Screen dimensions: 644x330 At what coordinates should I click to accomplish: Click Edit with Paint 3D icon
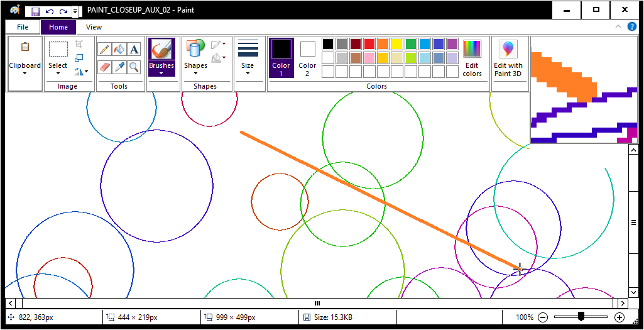508,49
